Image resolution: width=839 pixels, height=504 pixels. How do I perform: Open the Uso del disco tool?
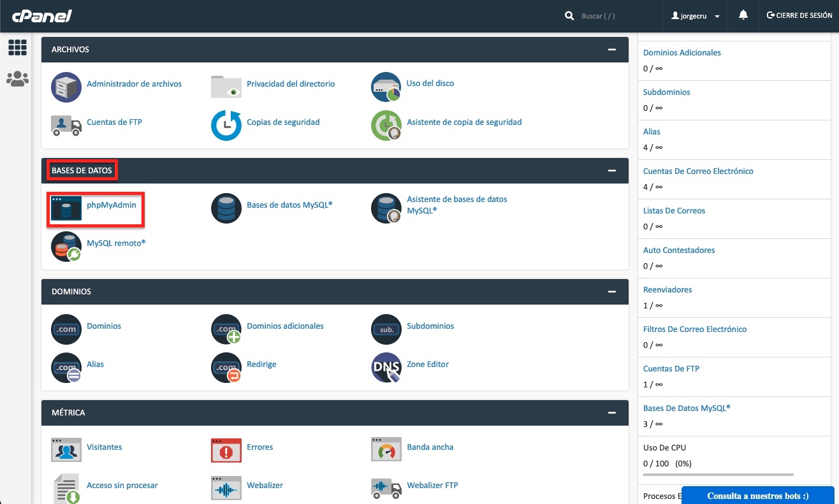(386, 87)
